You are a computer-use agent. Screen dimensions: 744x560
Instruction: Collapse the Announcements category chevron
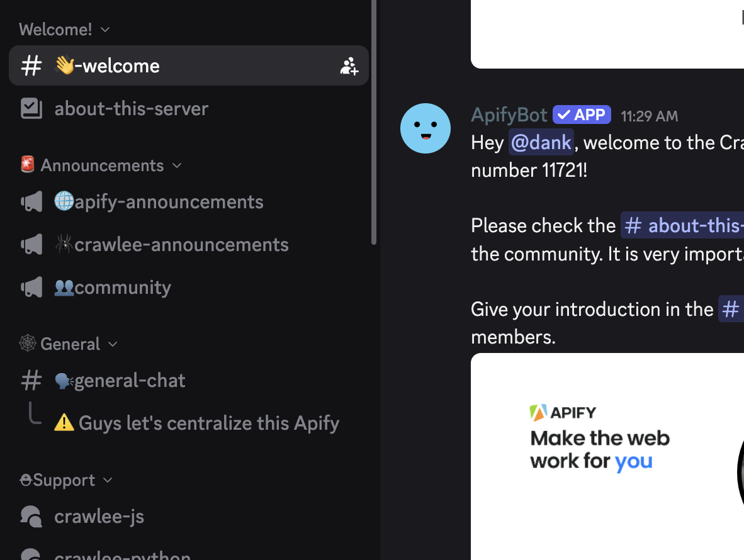tap(177, 165)
